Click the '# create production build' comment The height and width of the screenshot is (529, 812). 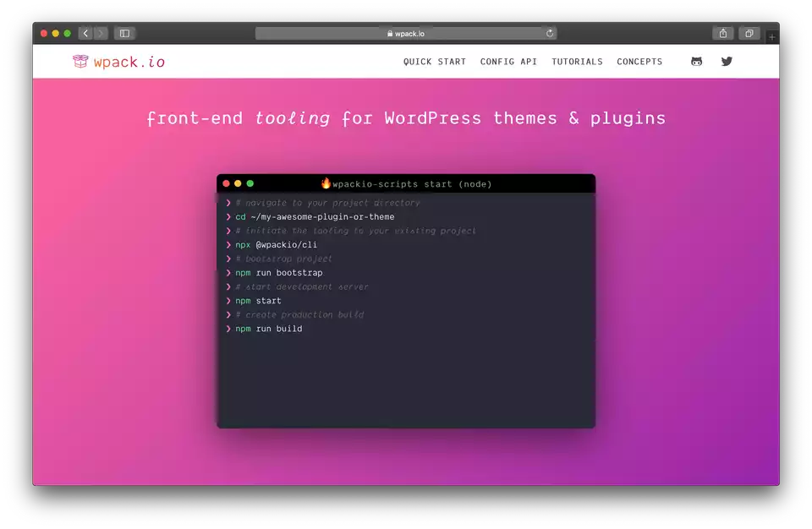click(299, 314)
